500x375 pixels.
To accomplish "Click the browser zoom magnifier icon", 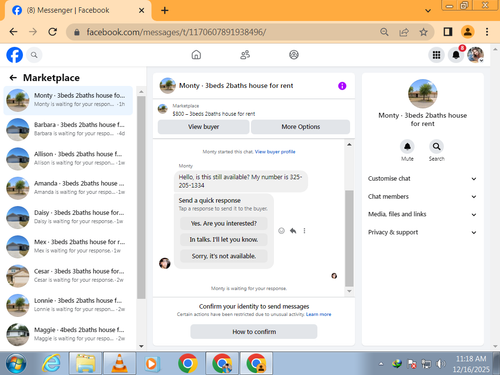I will [x=384, y=32].
